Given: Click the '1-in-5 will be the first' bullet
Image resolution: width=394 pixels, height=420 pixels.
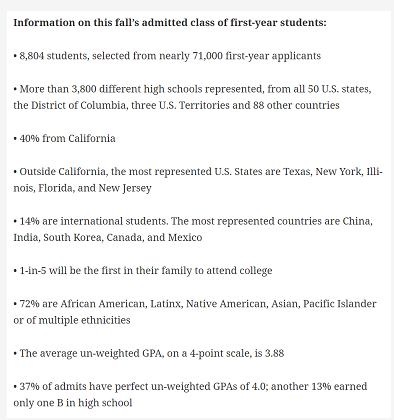Looking at the screenshot, I should point(143,270).
